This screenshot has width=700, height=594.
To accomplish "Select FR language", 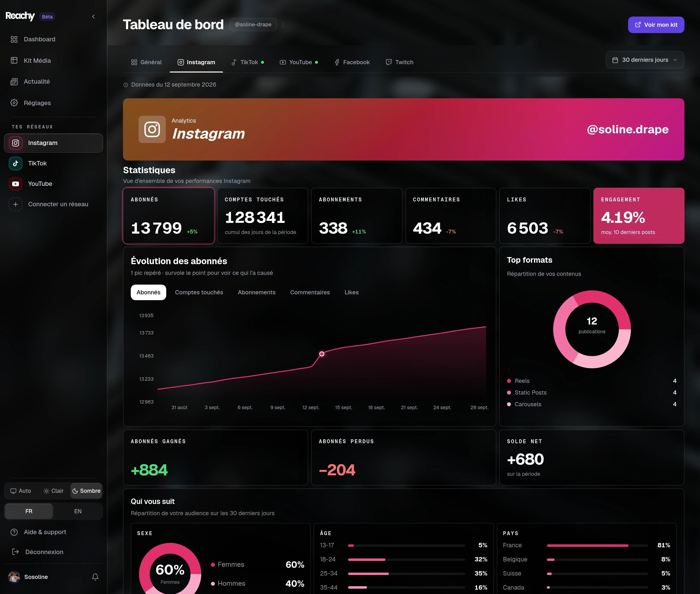I will pyautogui.click(x=29, y=511).
